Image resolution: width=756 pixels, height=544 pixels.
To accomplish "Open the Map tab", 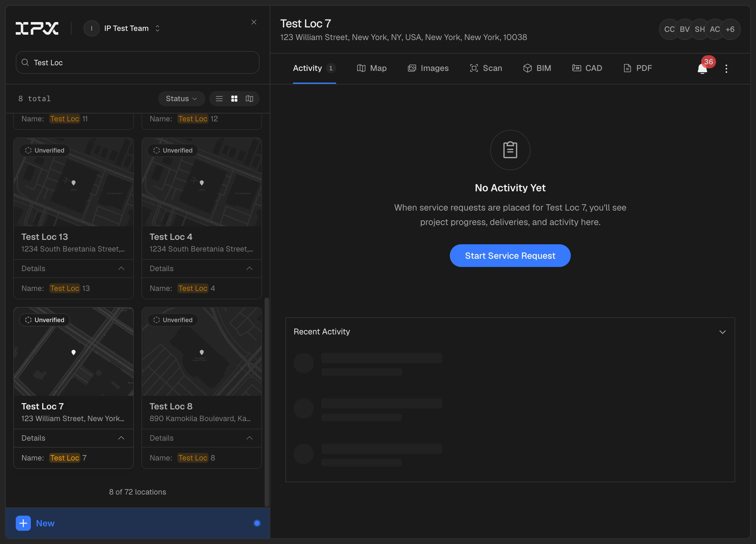I will point(371,68).
